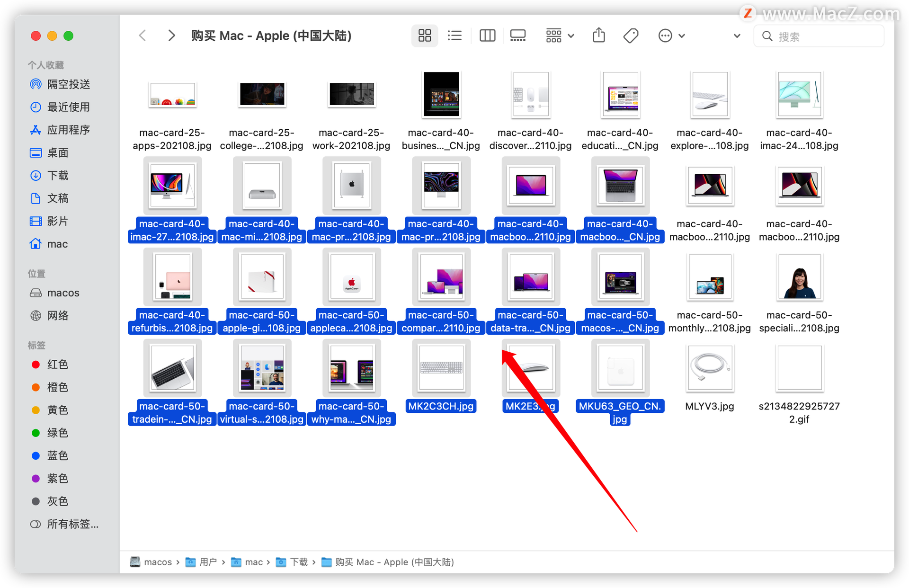The height and width of the screenshot is (588, 909).
Task: Select the 黄色 tag
Action: [50, 410]
